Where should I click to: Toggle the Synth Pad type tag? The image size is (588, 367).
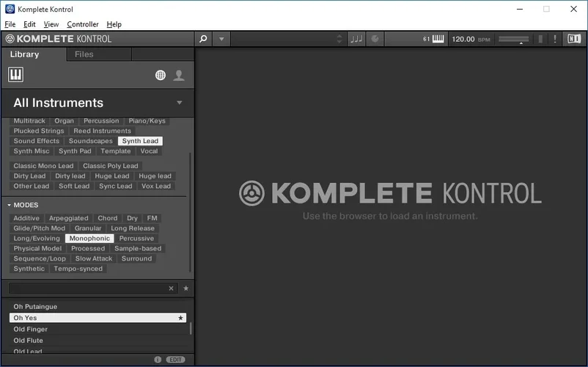(75, 151)
